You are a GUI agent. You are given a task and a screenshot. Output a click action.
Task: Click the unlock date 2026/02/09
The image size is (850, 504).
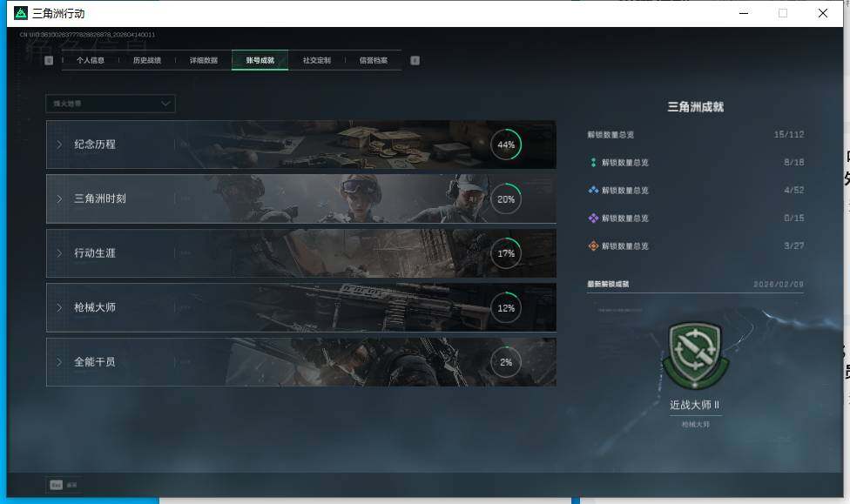[x=779, y=284]
